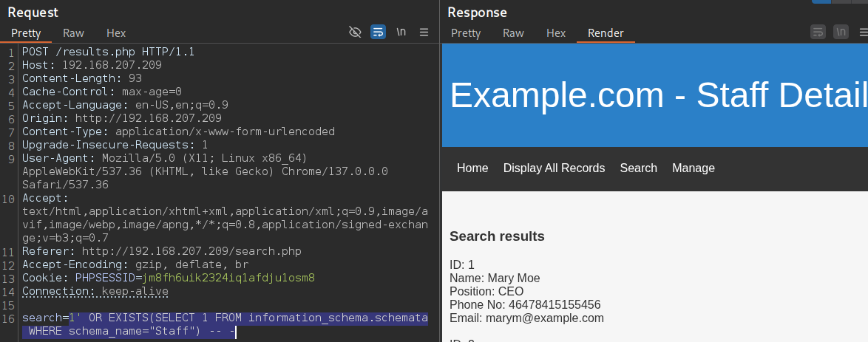Click the 'Search results' heading

(x=497, y=236)
